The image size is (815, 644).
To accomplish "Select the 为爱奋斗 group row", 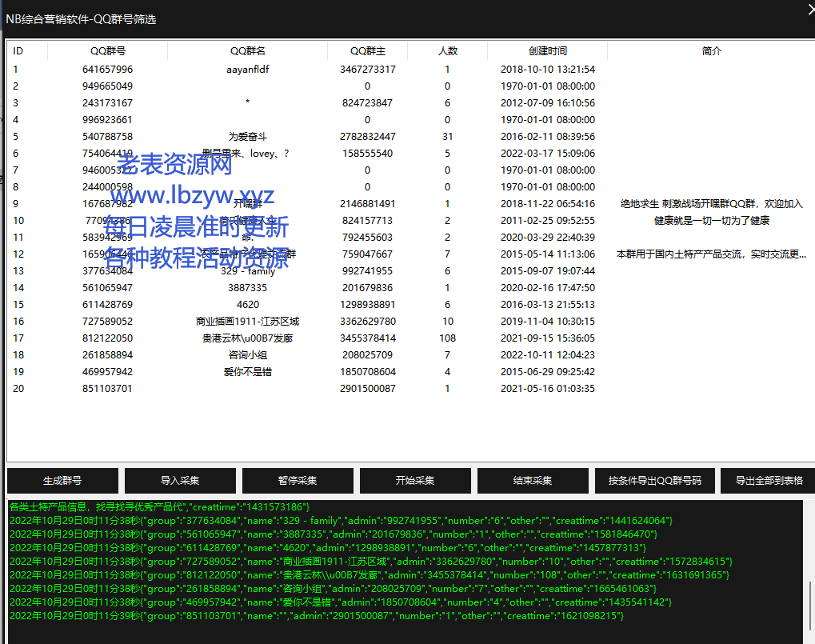I will pos(247,137).
